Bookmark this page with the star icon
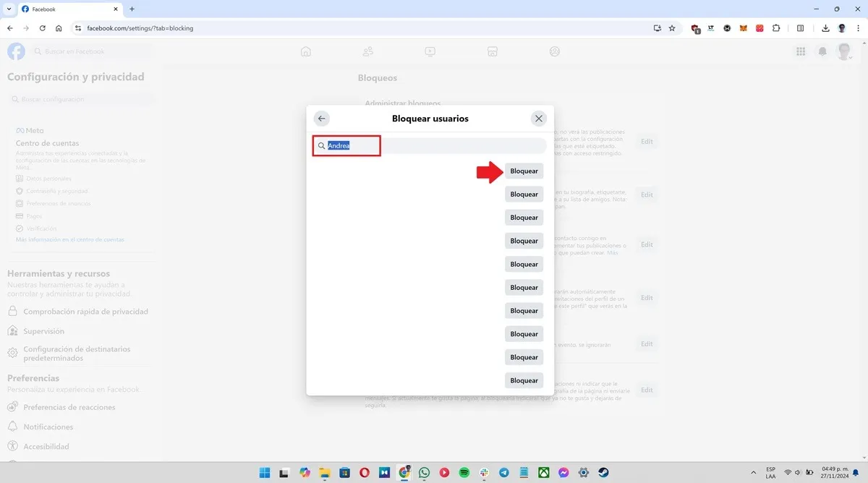The height and width of the screenshot is (483, 868). 672,28
